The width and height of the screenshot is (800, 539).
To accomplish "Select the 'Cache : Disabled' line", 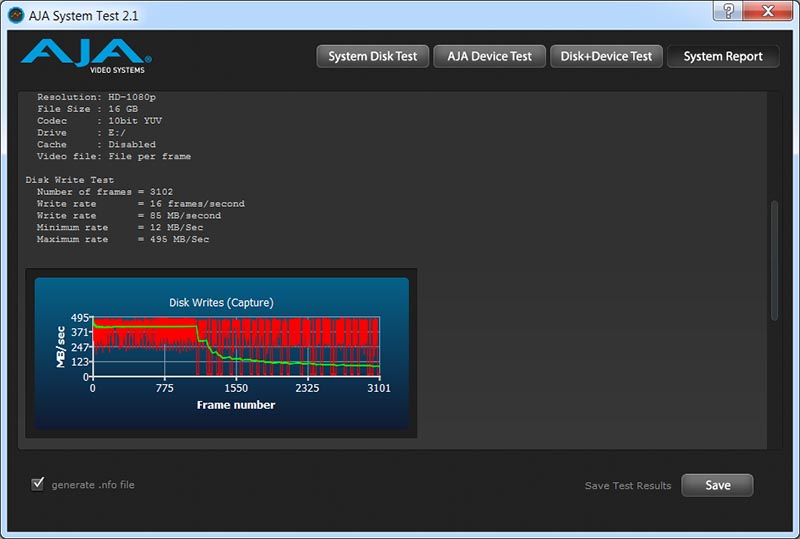I will tap(96, 144).
